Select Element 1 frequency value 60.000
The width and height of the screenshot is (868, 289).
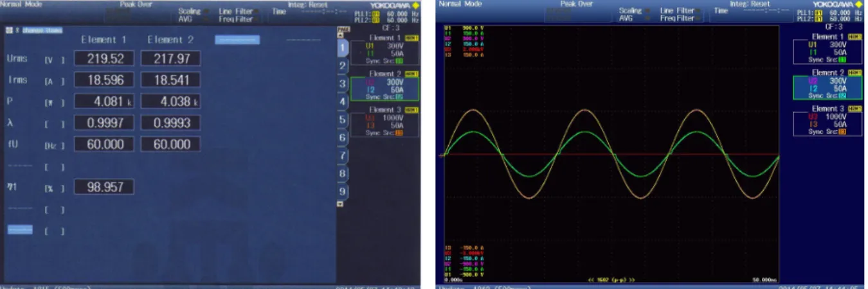[x=104, y=144]
